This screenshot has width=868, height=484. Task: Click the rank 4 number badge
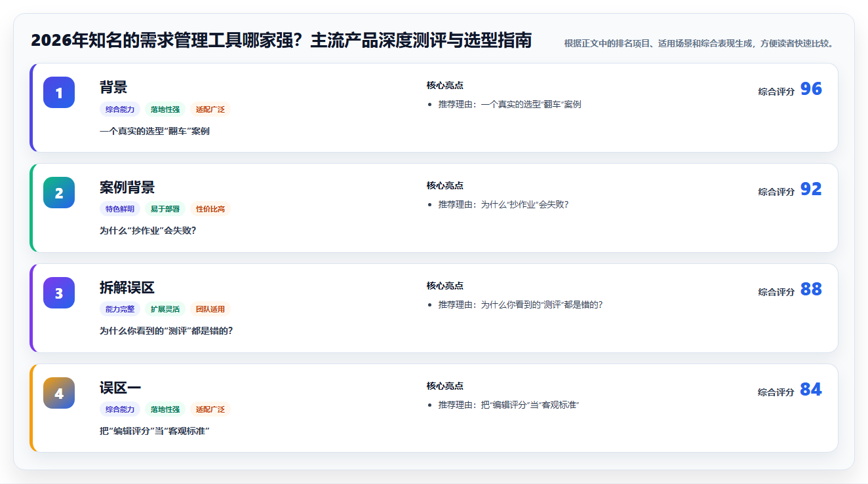tap(59, 393)
